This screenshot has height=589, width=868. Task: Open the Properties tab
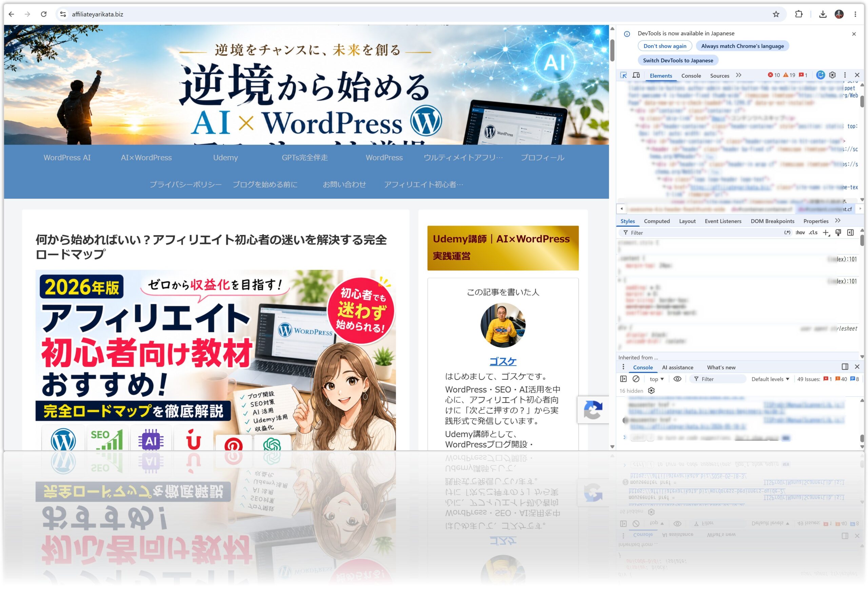[x=816, y=221]
